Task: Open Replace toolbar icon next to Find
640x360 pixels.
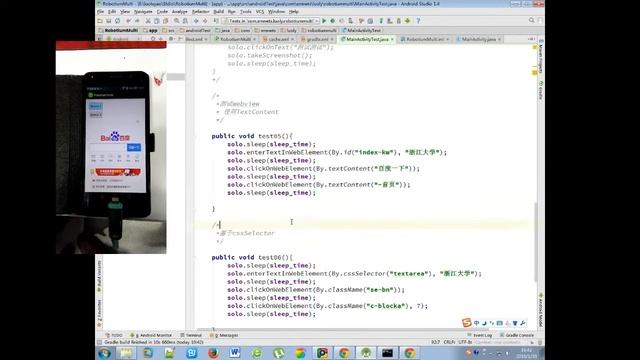Action: (x=185, y=21)
